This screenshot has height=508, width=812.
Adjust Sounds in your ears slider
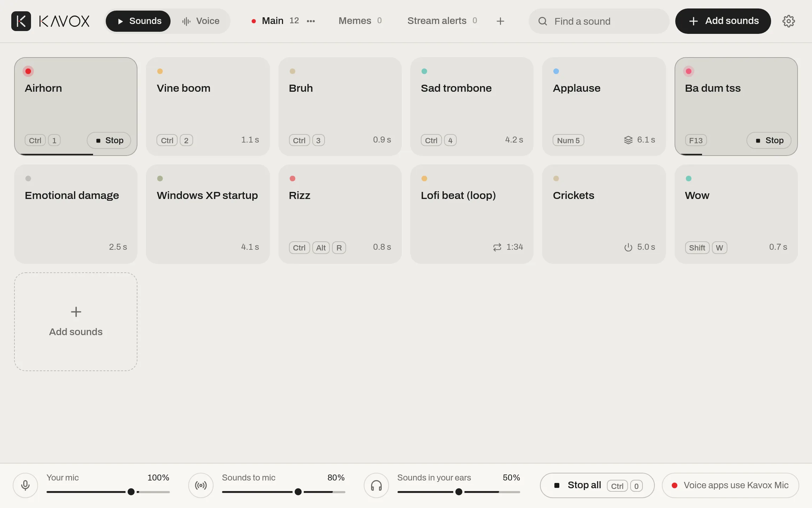coord(459,492)
